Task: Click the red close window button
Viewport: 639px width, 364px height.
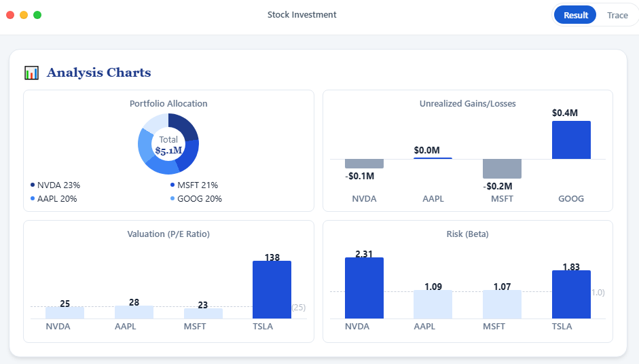Action: [10, 15]
